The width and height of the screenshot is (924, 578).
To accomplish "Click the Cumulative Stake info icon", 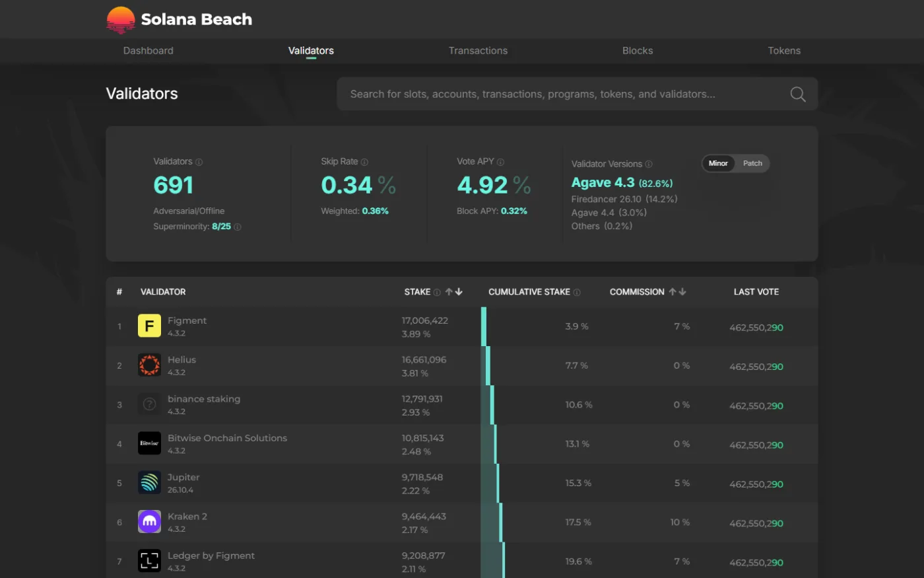I will 577,292.
